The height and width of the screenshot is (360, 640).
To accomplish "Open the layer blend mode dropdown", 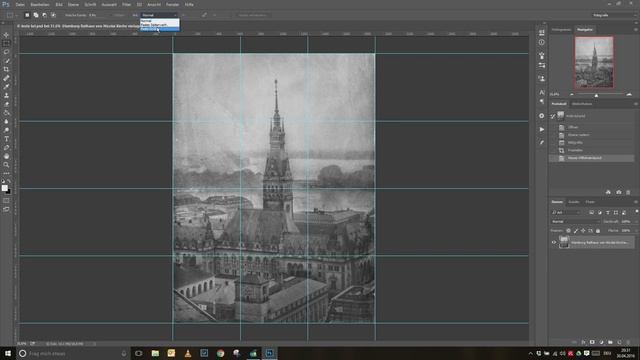I will [x=576, y=221].
